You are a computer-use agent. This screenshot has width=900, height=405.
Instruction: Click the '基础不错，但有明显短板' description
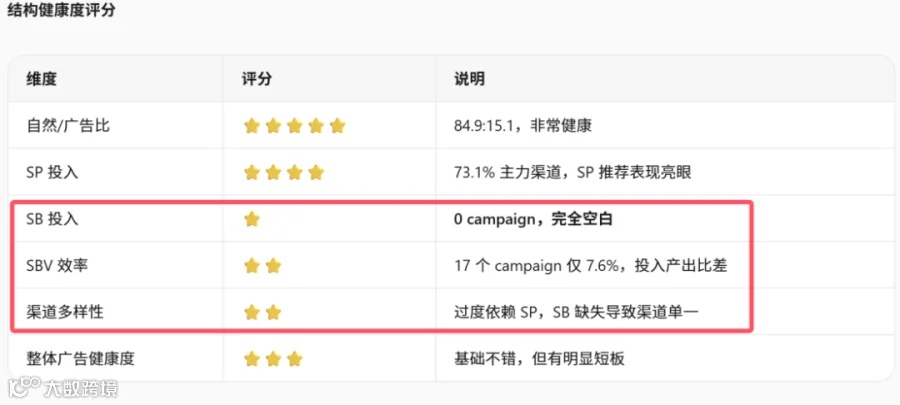pyautogui.click(x=539, y=359)
